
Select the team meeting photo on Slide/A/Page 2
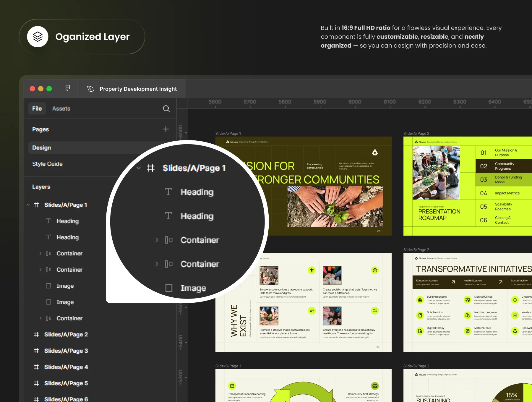point(436,173)
